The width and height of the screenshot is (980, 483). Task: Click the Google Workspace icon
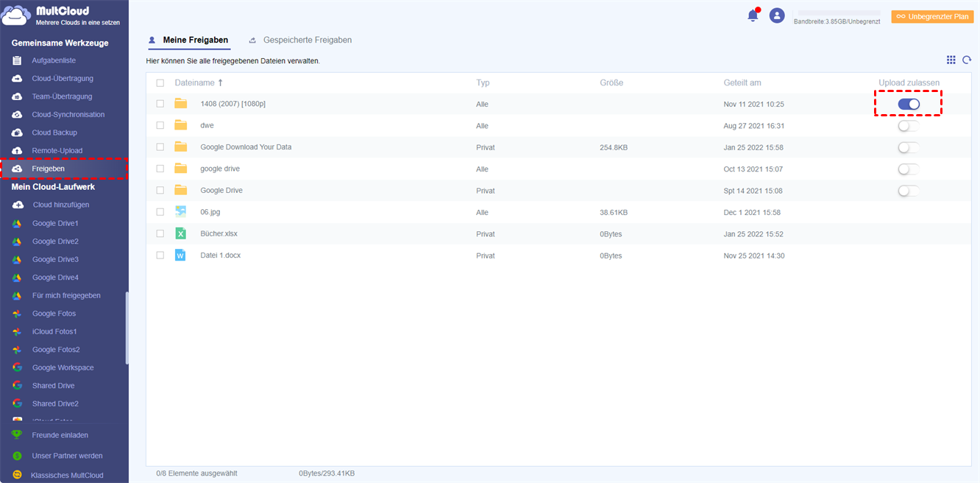click(17, 367)
